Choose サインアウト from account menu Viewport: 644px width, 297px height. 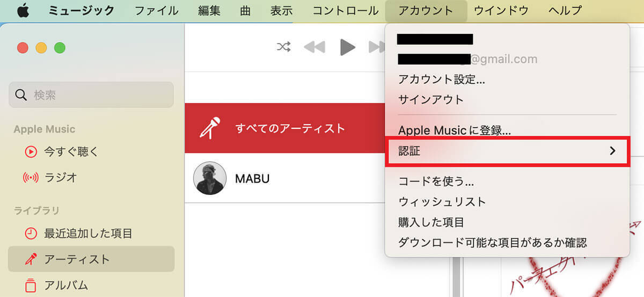pos(431,99)
